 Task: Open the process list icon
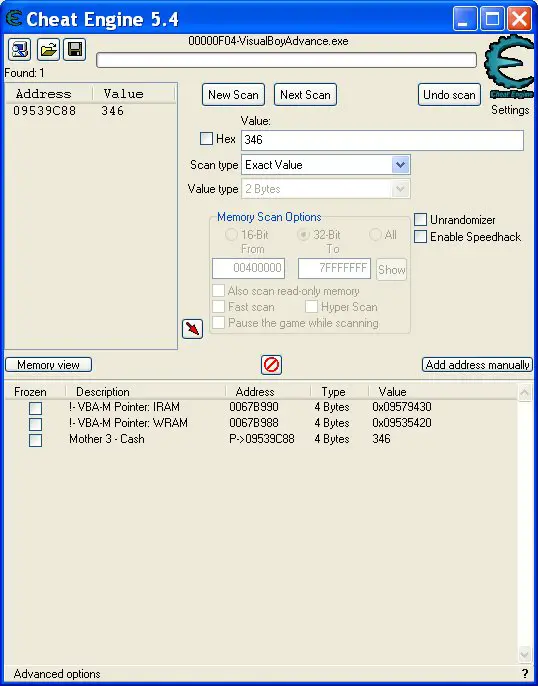[x=19, y=49]
